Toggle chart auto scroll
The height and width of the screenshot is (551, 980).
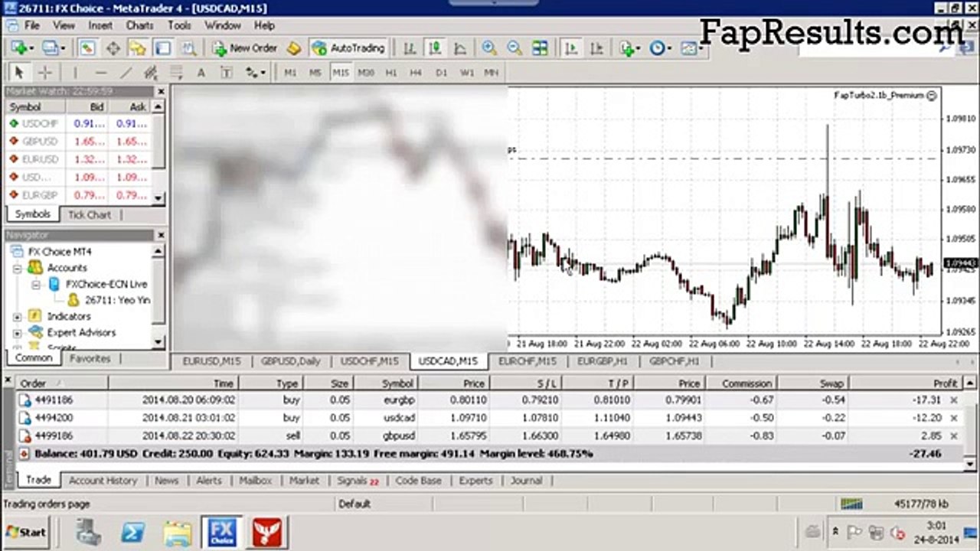[x=571, y=48]
